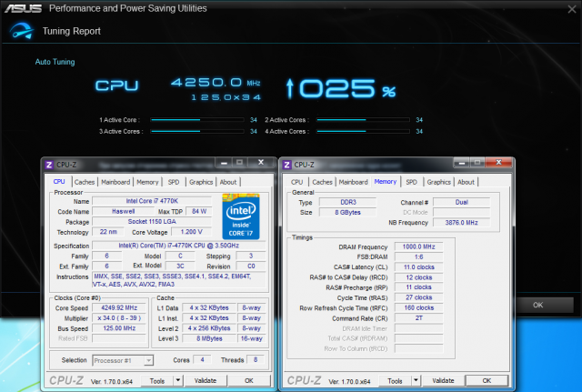Click the Intel Core i7 logo badge
This screenshot has height=392, width=582.
pyautogui.click(x=241, y=216)
